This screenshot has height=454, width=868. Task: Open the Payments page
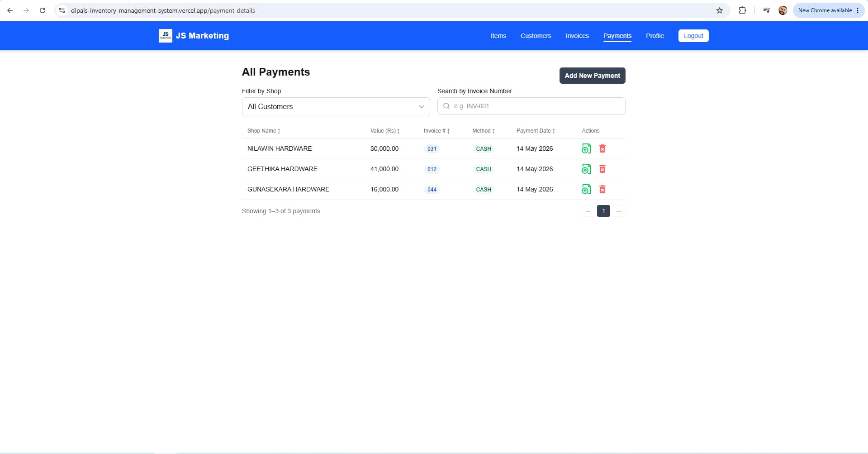click(617, 36)
